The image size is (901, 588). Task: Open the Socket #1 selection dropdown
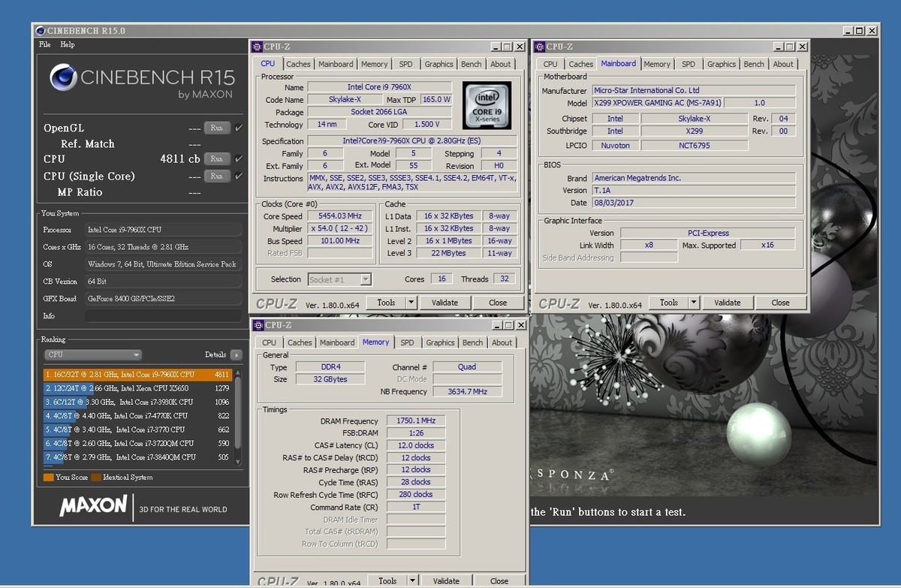(x=367, y=279)
